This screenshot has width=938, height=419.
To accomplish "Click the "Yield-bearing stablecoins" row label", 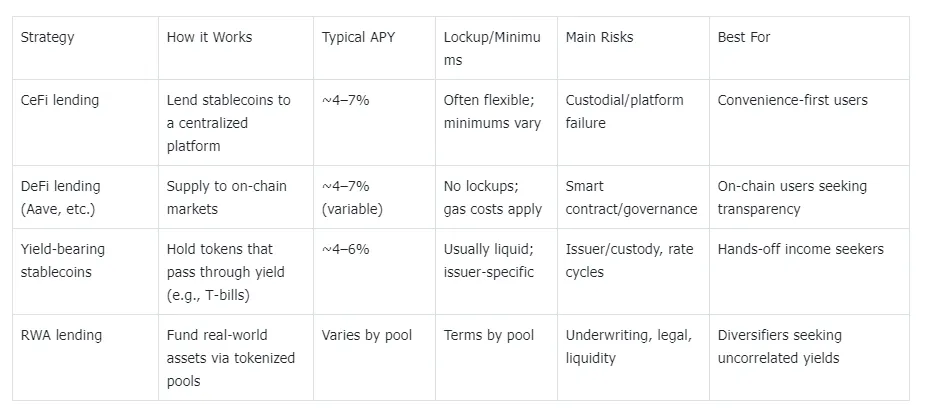I will [x=63, y=260].
